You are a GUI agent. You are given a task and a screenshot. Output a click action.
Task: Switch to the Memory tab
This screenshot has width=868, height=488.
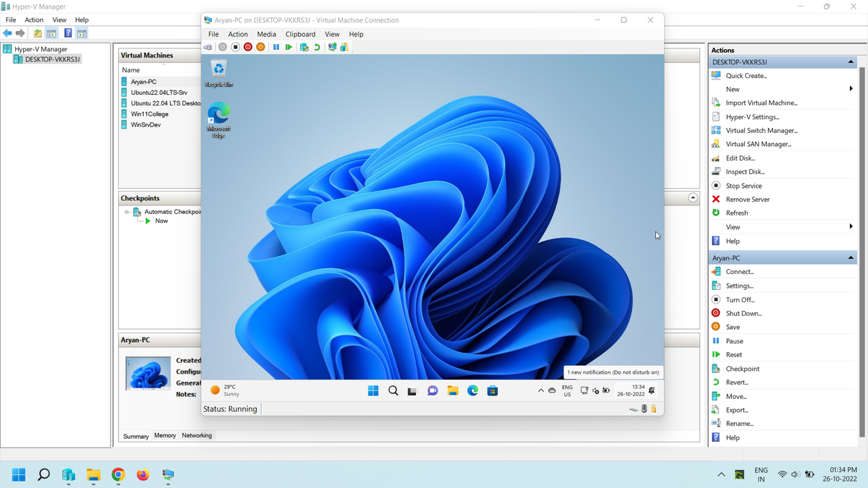point(165,435)
